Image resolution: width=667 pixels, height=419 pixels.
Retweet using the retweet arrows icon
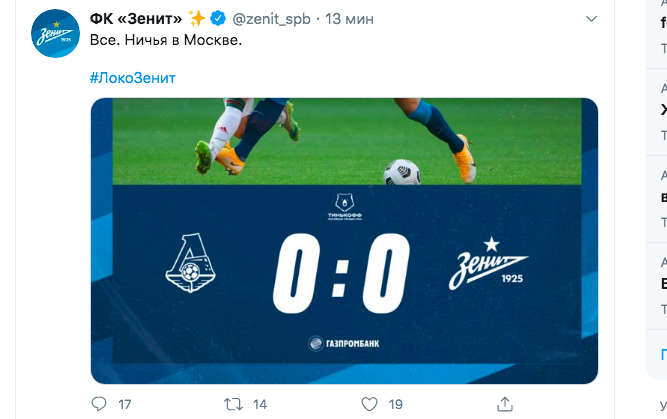click(234, 404)
